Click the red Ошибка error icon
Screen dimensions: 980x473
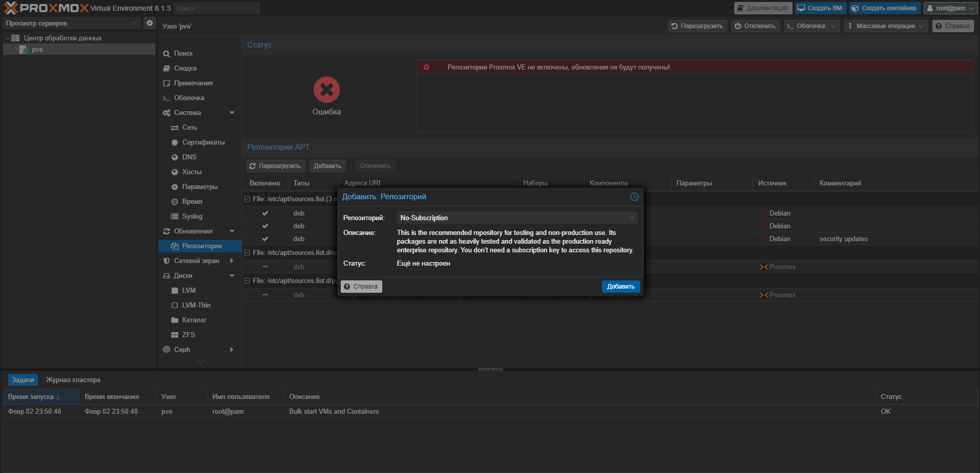pyautogui.click(x=326, y=90)
